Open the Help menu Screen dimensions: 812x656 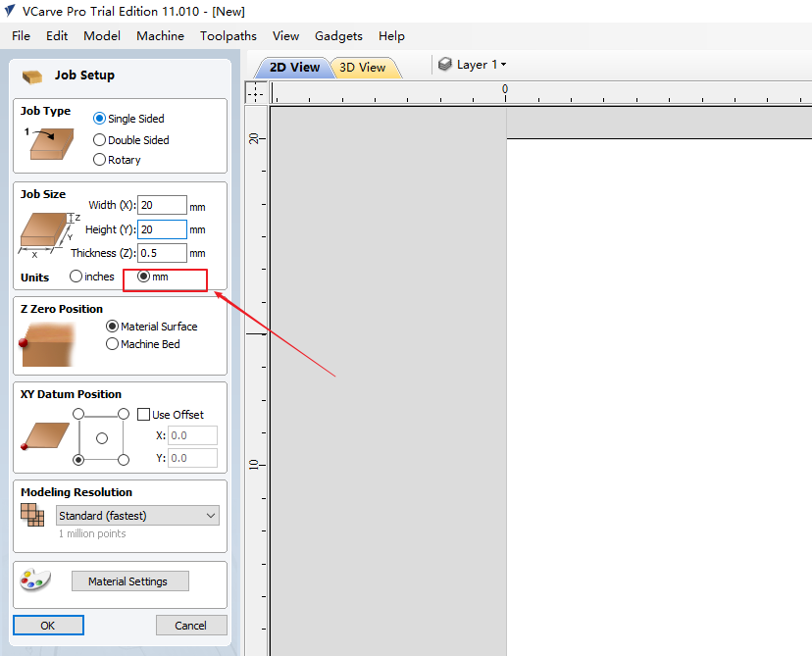391,35
